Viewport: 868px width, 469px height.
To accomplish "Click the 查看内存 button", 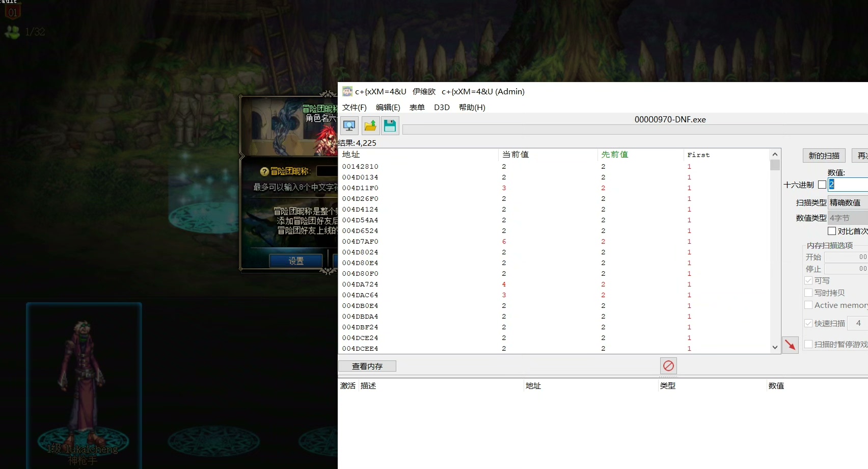I will click(x=367, y=366).
